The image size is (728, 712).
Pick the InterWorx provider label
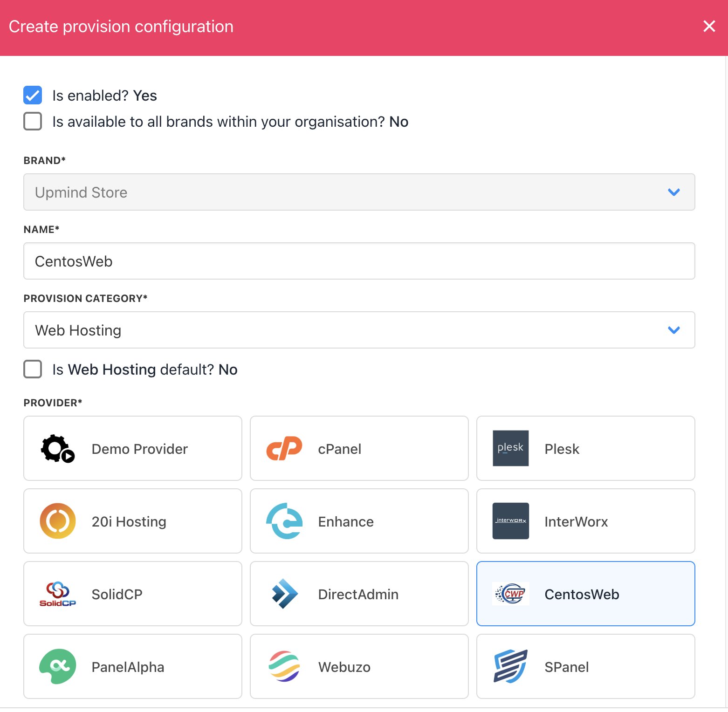(x=577, y=521)
